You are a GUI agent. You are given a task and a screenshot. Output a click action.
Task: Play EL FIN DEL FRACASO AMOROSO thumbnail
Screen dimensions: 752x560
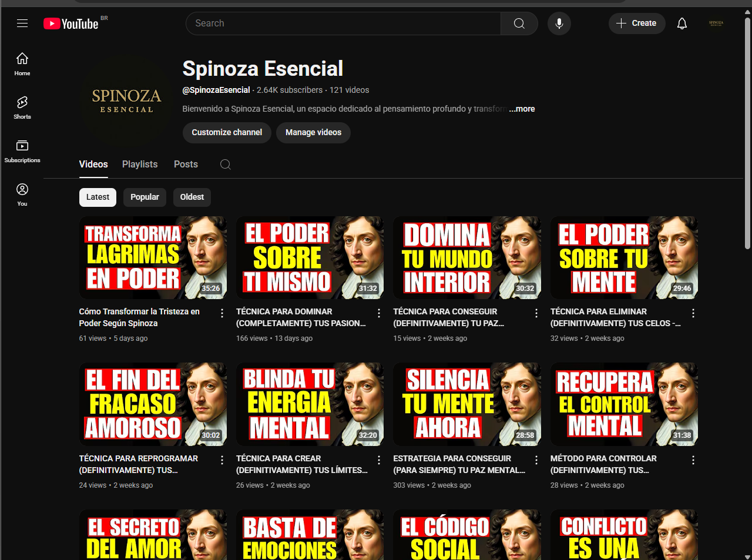(153, 404)
